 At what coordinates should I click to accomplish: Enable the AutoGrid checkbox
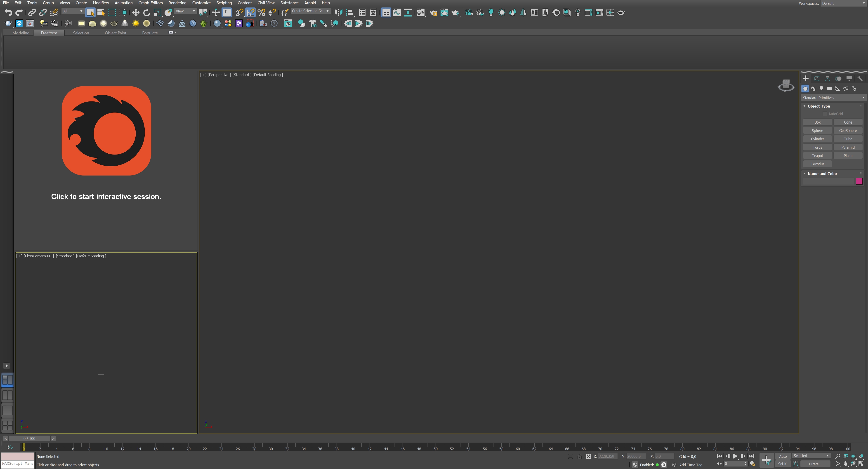tap(825, 114)
